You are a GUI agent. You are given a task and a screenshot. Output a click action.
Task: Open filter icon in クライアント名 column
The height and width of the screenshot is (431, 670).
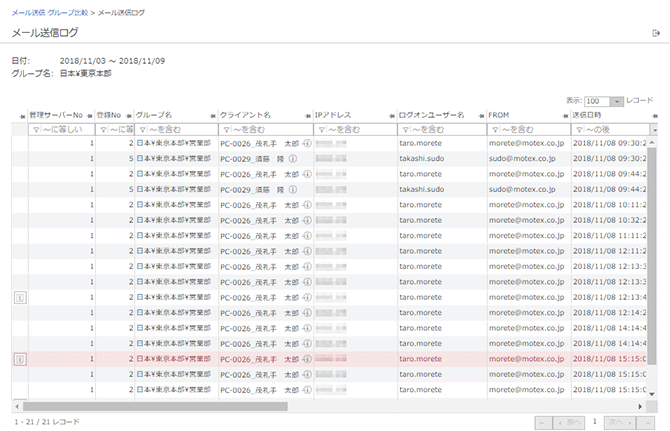[x=226, y=130]
